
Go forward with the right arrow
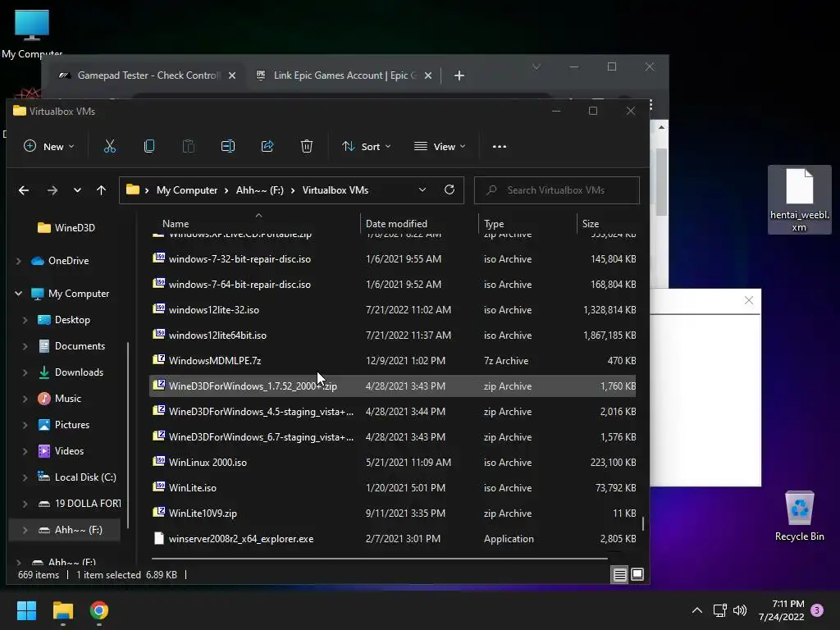[x=52, y=190]
